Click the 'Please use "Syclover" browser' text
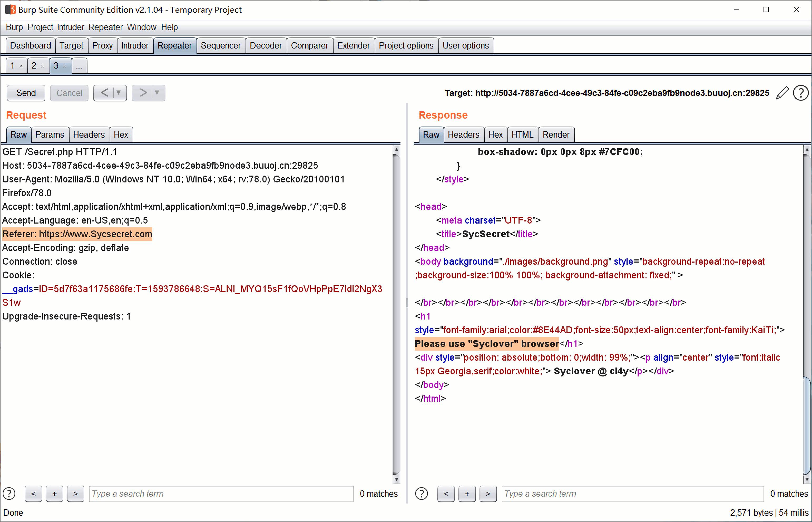 click(x=487, y=343)
